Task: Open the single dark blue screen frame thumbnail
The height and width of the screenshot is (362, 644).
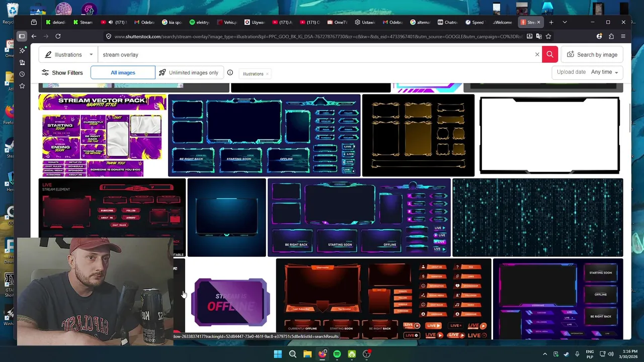Action: [226, 217]
